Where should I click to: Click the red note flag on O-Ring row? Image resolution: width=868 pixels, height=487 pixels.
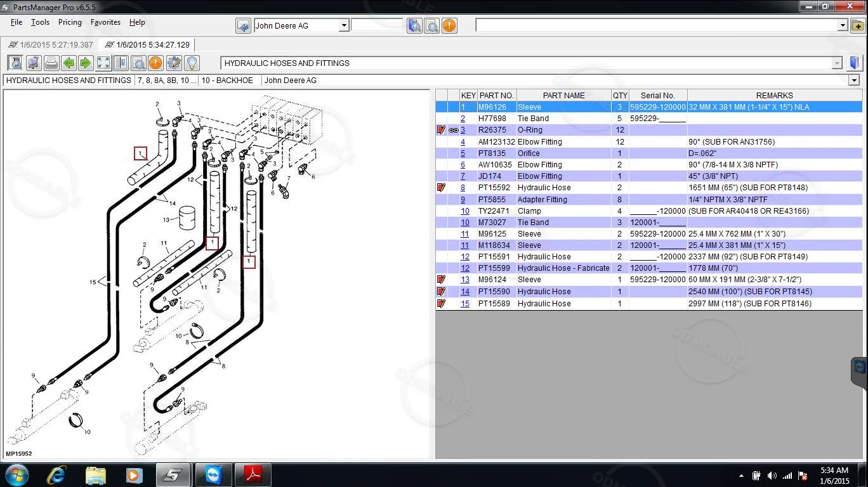click(442, 130)
